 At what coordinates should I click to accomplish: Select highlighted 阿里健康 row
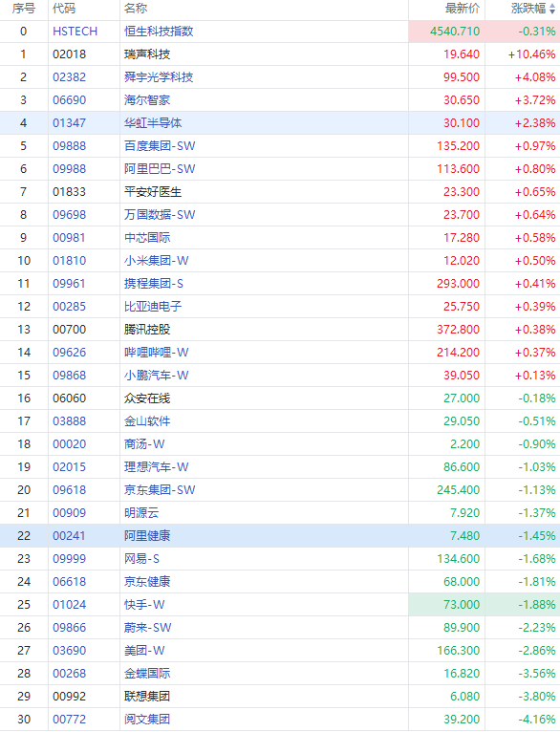280,535
